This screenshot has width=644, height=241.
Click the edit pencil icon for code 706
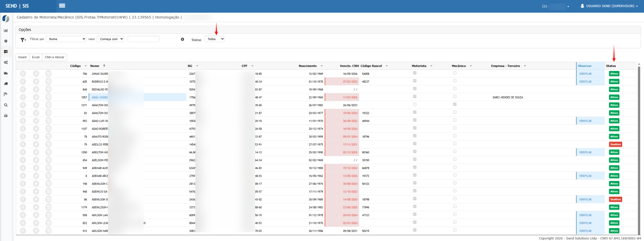[36, 74]
